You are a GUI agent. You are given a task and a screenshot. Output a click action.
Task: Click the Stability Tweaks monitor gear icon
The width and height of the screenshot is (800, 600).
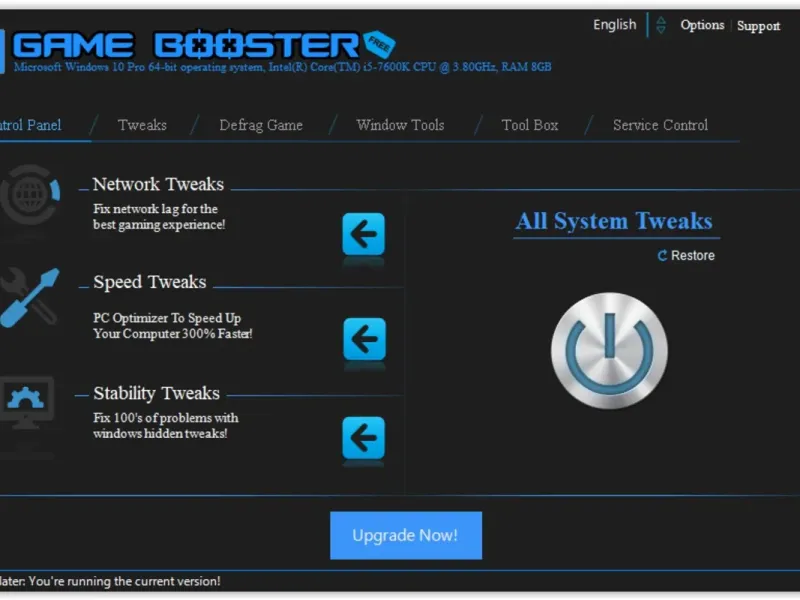click(x=27, y=402)
